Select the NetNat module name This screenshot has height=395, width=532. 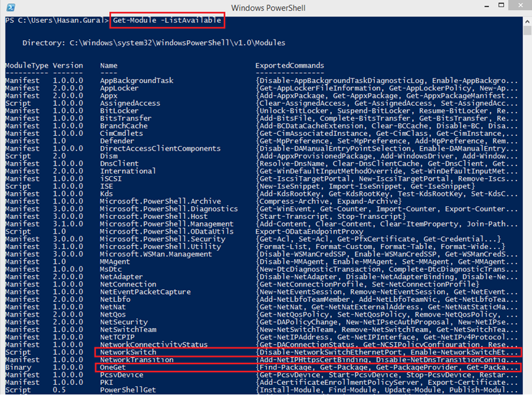pos(113,307)
